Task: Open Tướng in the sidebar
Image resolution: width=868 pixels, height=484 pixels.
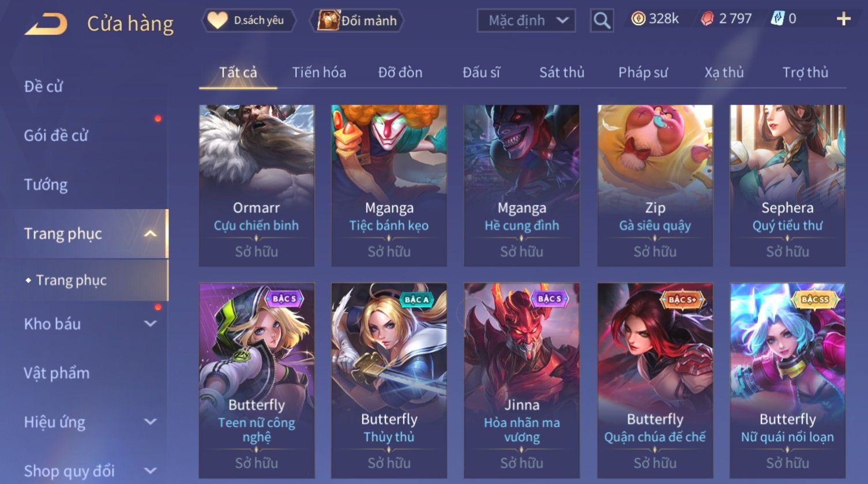Action: click(46, 185)
